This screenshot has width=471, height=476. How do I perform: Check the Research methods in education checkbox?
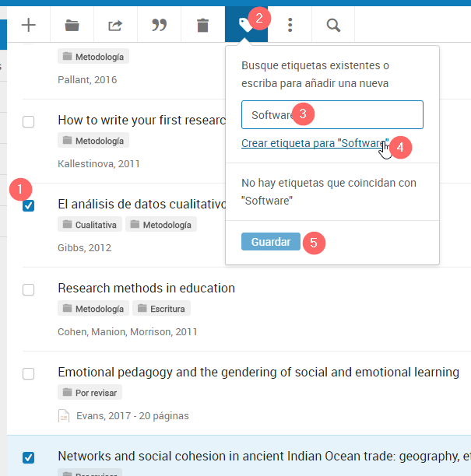tap(29, 289)
